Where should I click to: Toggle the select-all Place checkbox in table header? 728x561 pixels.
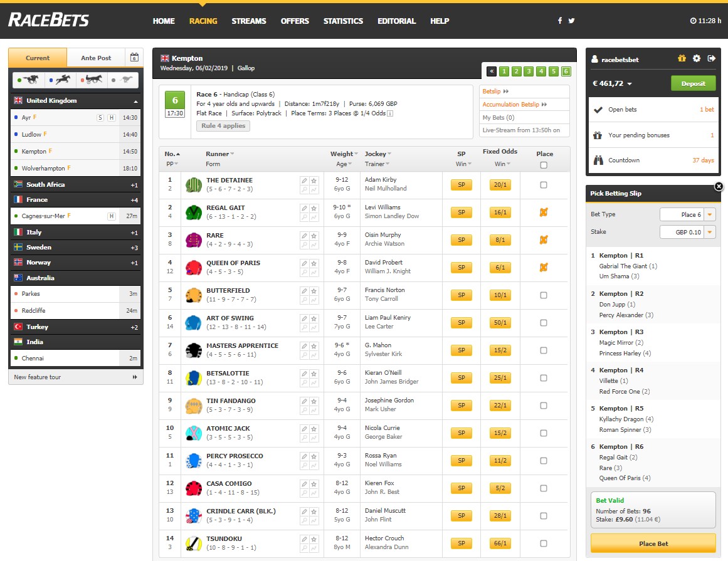click(x=544, y=165)
